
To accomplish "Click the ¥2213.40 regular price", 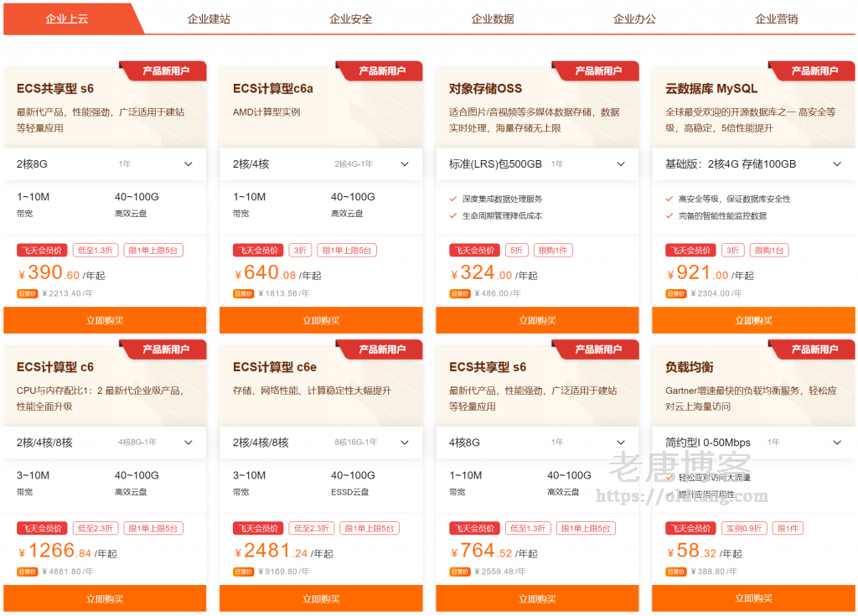I will [67, 293].
